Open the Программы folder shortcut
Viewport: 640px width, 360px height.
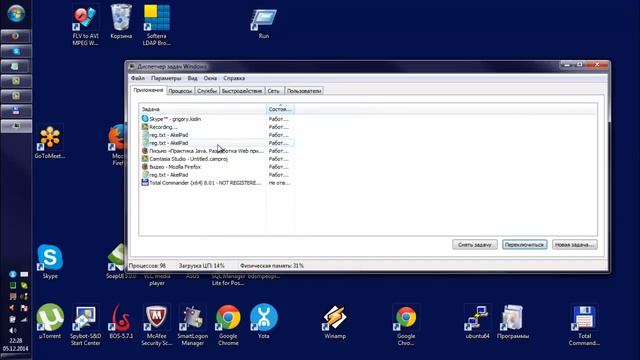(513, 322)
